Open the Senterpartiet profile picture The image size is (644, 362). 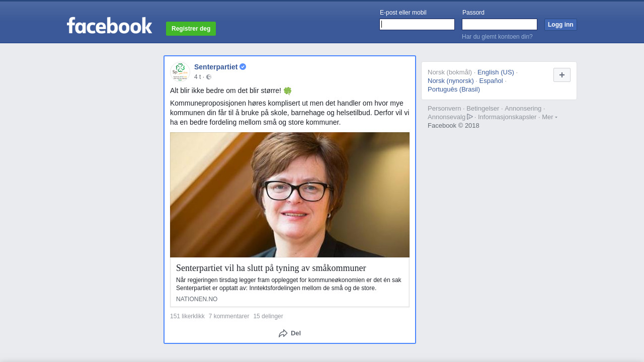(180, 72)
